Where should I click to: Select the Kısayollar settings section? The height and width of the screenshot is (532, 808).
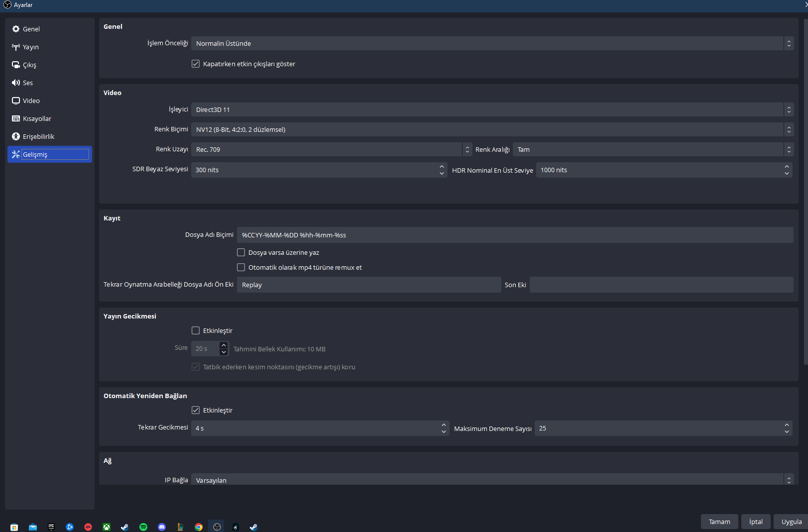[50, 118]
